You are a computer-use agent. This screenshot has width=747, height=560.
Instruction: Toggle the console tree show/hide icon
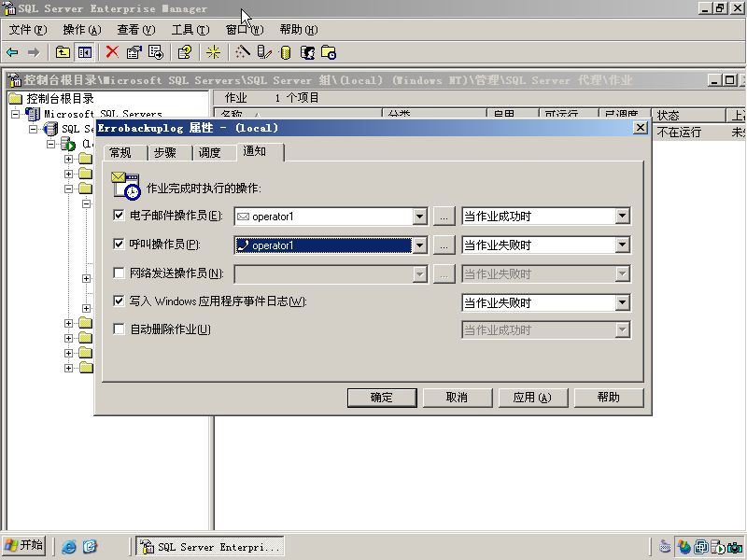[84, 52]
